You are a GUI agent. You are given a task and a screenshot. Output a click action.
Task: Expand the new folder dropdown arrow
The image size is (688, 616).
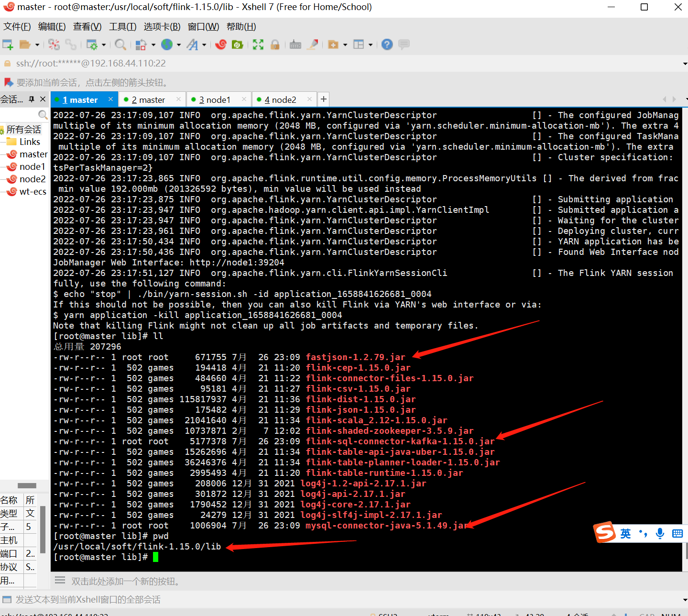tap(345, 45)
